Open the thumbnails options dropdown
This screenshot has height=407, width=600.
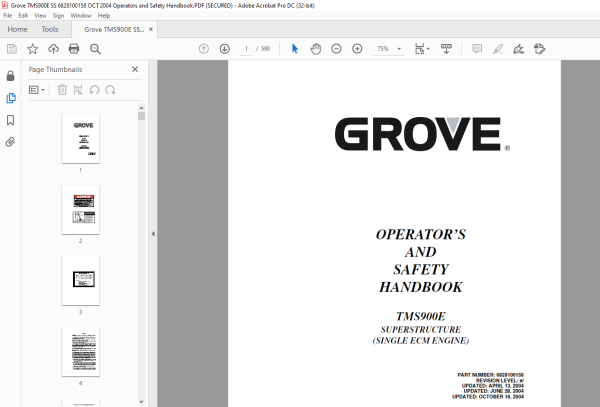37,90
